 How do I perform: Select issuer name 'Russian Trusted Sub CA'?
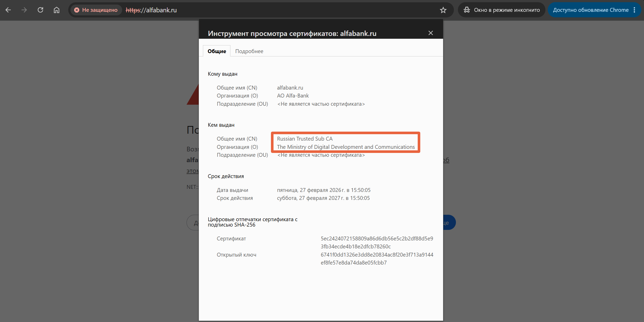point(305,139)
